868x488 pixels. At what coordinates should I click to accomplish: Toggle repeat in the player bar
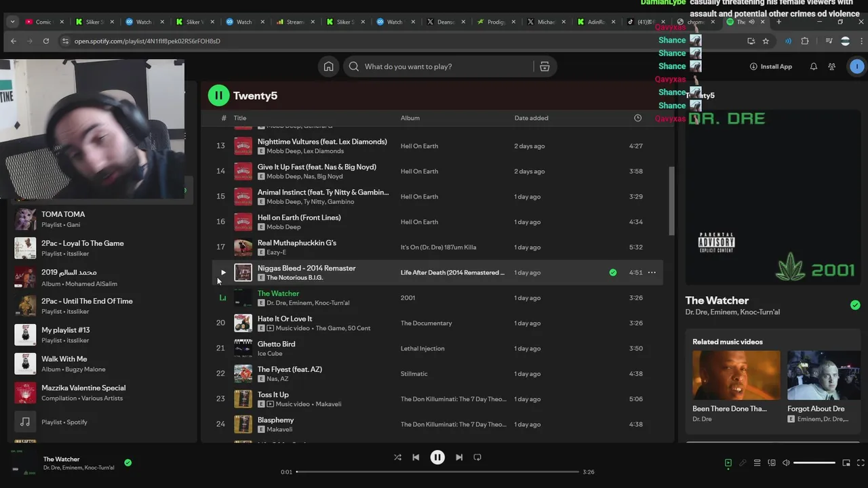(477, 457)
